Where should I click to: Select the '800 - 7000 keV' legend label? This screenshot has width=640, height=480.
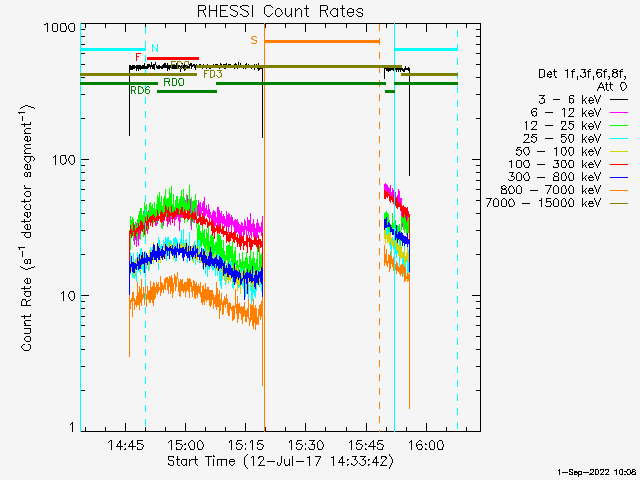(551, 190)
